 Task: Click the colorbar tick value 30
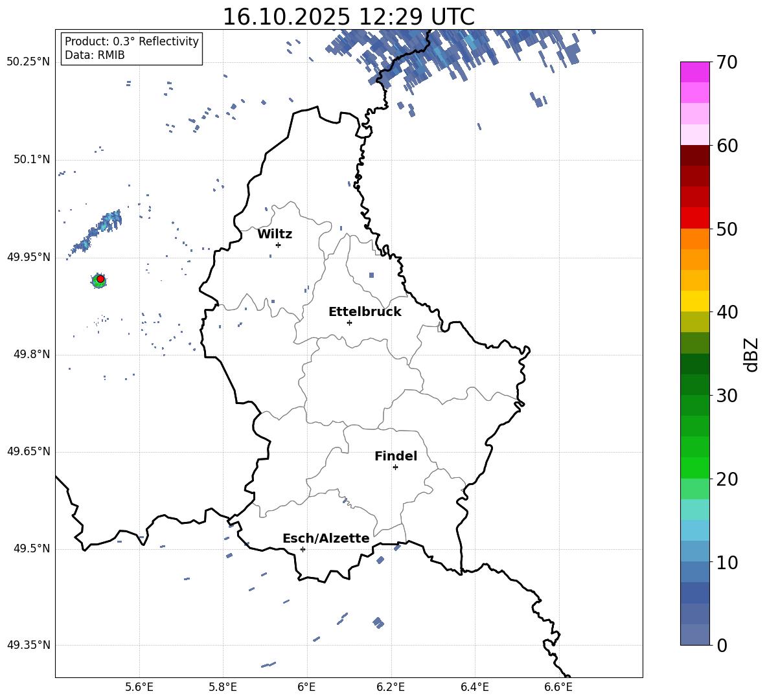[727, 395]
